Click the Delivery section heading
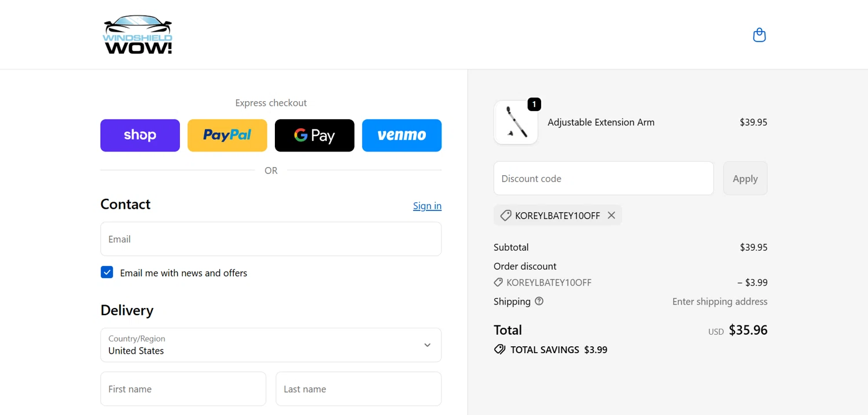The width and height of the screenshot is (868, 415). (127, 310)
